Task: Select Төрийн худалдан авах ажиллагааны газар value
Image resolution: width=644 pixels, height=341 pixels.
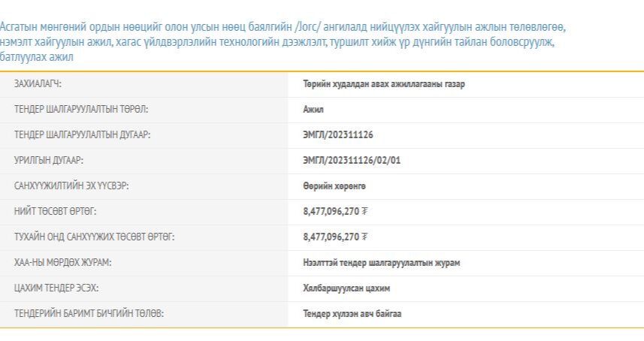Action: tap(383, 84)
